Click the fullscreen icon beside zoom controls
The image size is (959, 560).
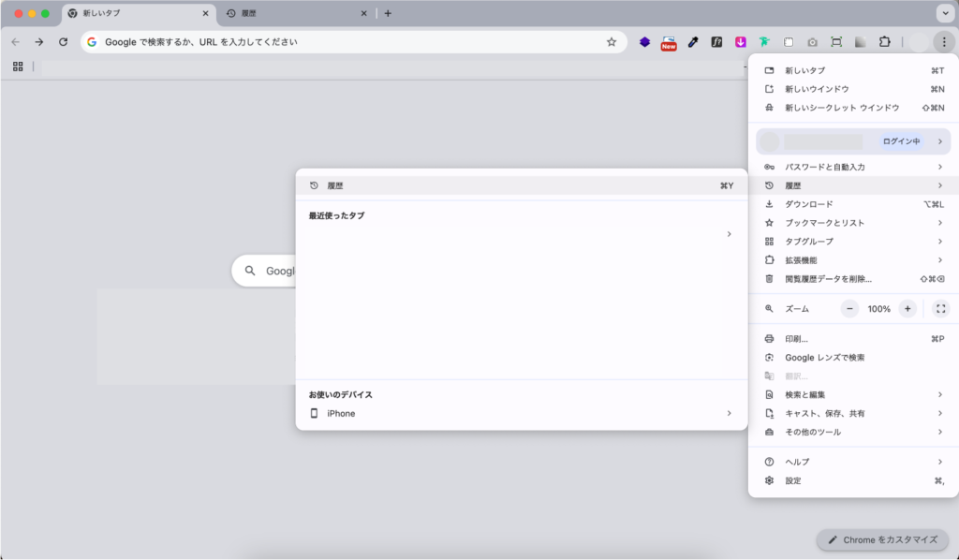pyautogui.click(x=941, y=308)
